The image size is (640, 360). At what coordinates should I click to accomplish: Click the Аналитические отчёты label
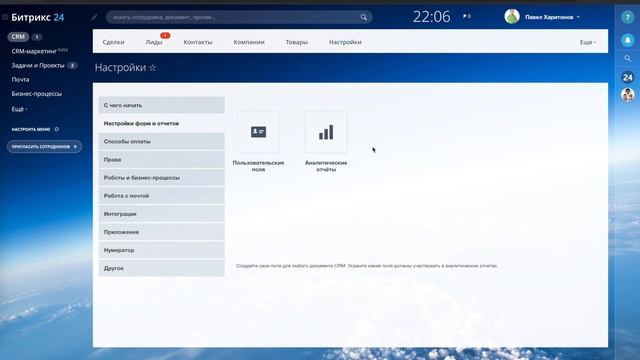326,166
